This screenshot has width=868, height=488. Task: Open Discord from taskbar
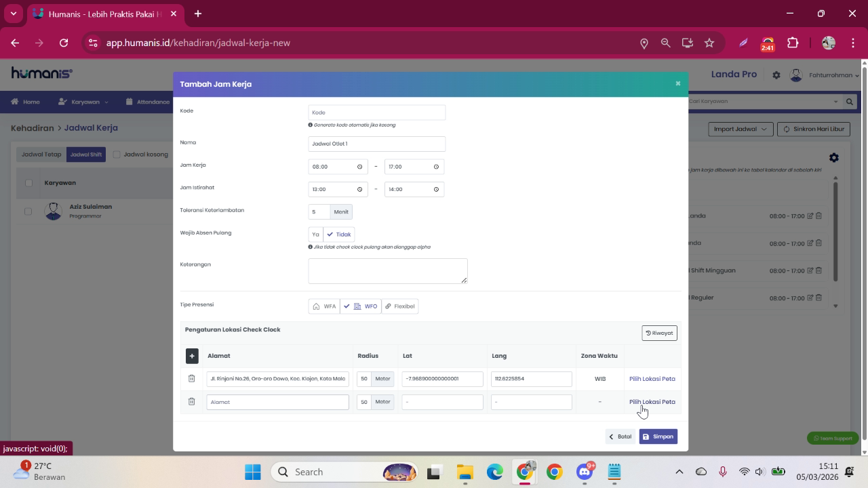[585, 472]
